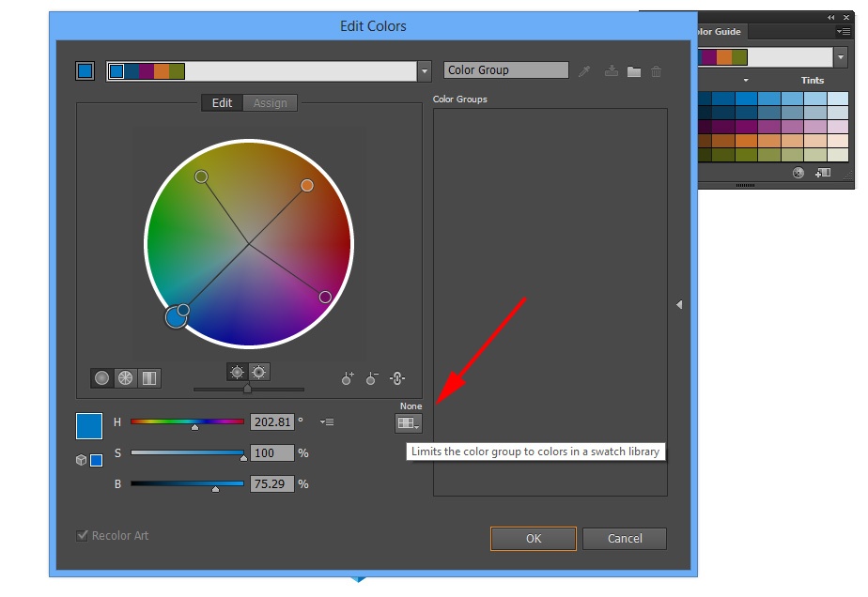Click the New Color Group folder icon

click(x=634, y=71)
